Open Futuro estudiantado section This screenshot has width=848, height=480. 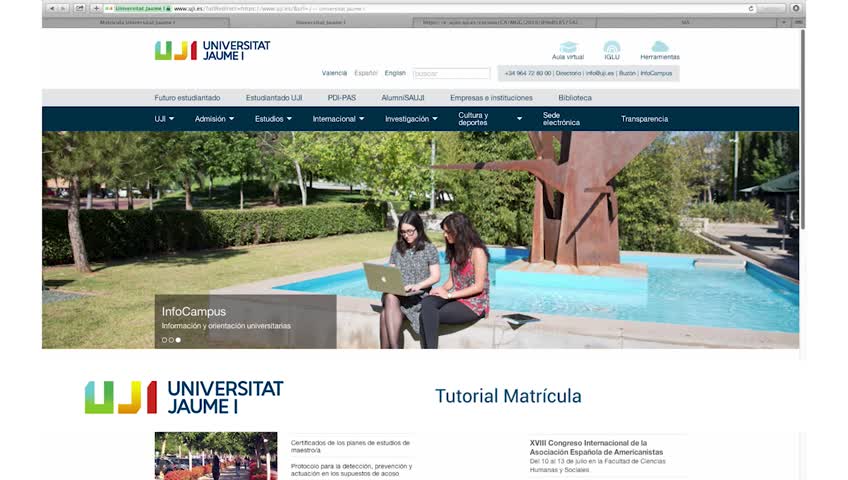point(187,98)
